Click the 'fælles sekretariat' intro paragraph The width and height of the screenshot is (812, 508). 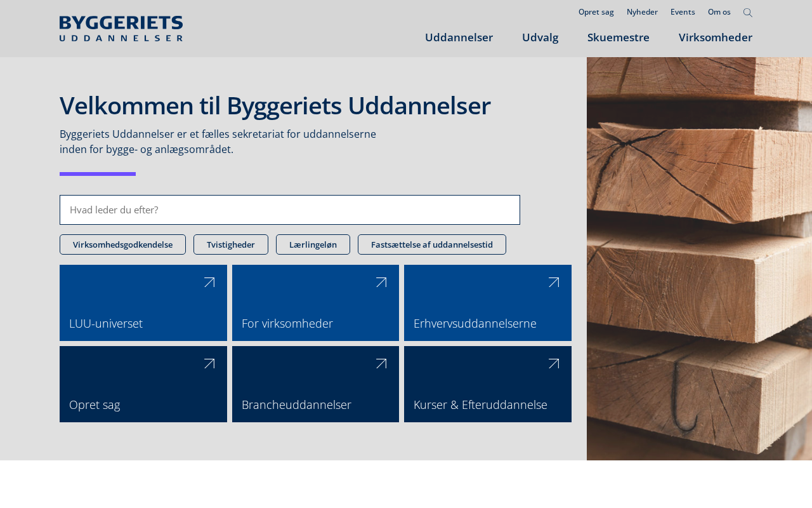(218, 142)
